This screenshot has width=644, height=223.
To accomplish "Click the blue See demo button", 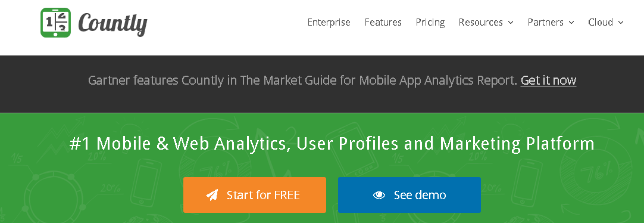I will [409, 195].
